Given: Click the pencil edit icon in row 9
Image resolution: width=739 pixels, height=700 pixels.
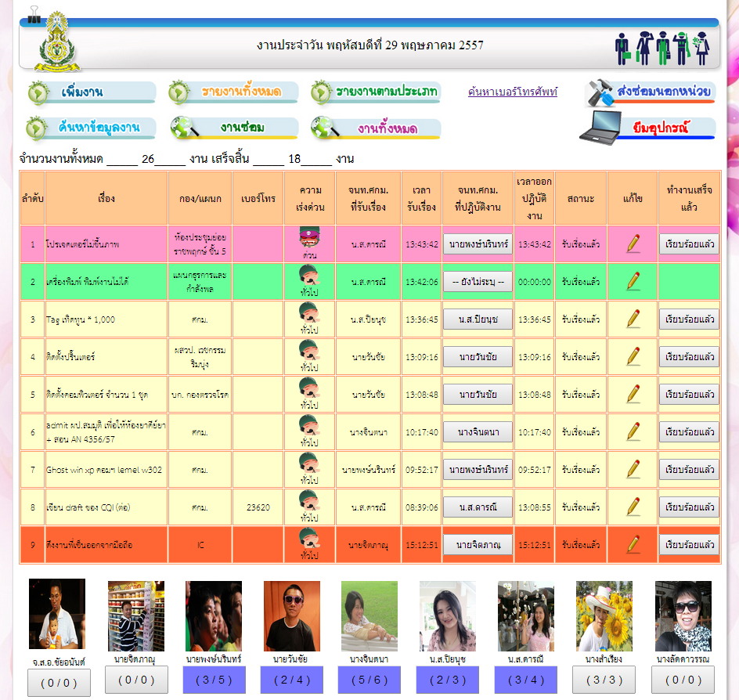Looking at the screenshot, I should click(633, 545).
